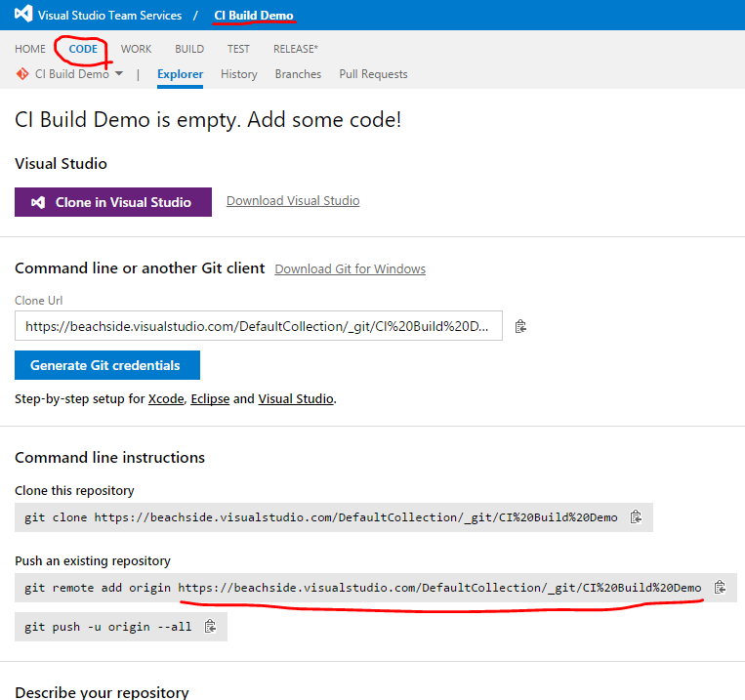Image resolution: width=745 pixels, height=700 pixels.
Task: Switch to the Branches tab
Action: click(x=298, y=74)
